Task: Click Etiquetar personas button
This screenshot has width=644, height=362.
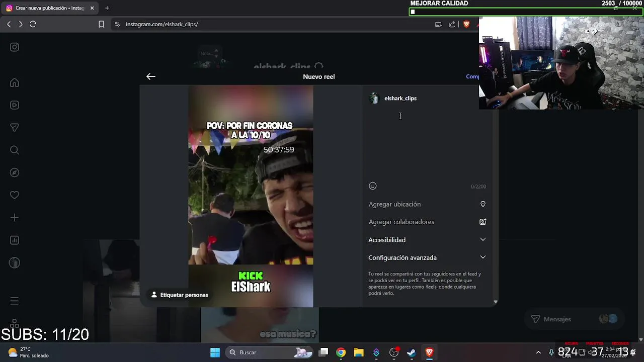Action: point(180,295)
